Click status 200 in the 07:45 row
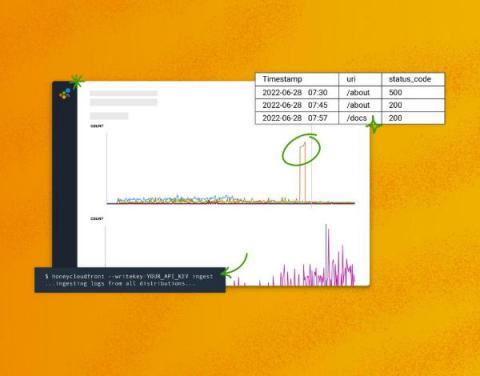This screenshot has width=480, height=376. click(413, 105)
